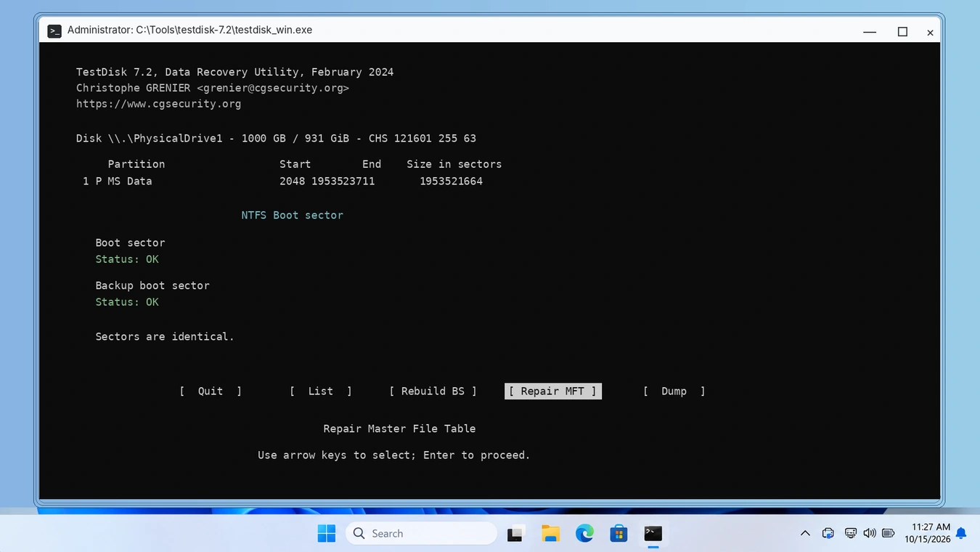Click the 'TestDisk 7.2, Data Recovery Utility' line

point(234,72)
